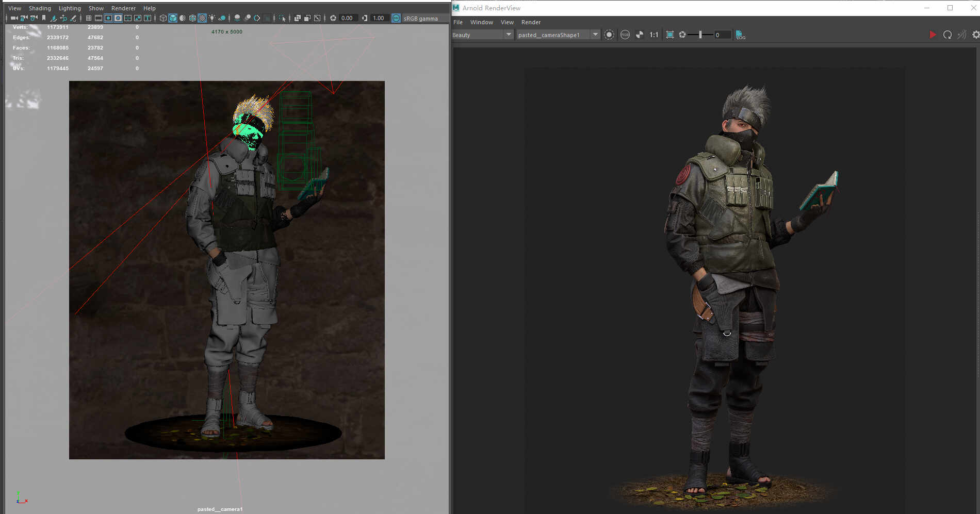The height and width of the screenshot is (514, 980).
Task: Open the Shading menu in viewport
Action: 40,8
